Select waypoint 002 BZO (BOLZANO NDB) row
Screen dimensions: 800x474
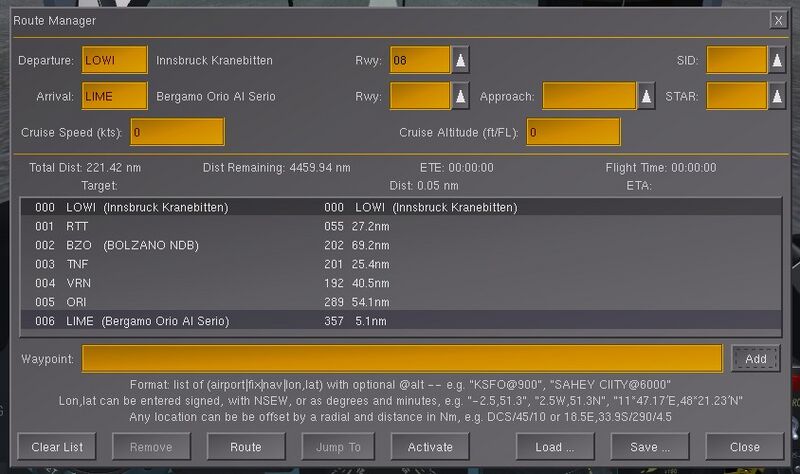click(401, 245)
